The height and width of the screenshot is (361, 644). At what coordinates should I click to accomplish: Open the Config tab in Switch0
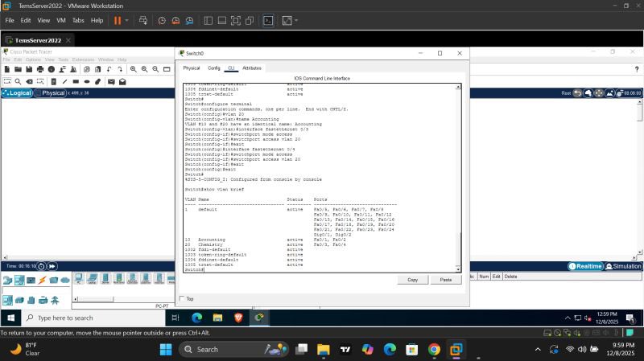(x=214, y=68)
